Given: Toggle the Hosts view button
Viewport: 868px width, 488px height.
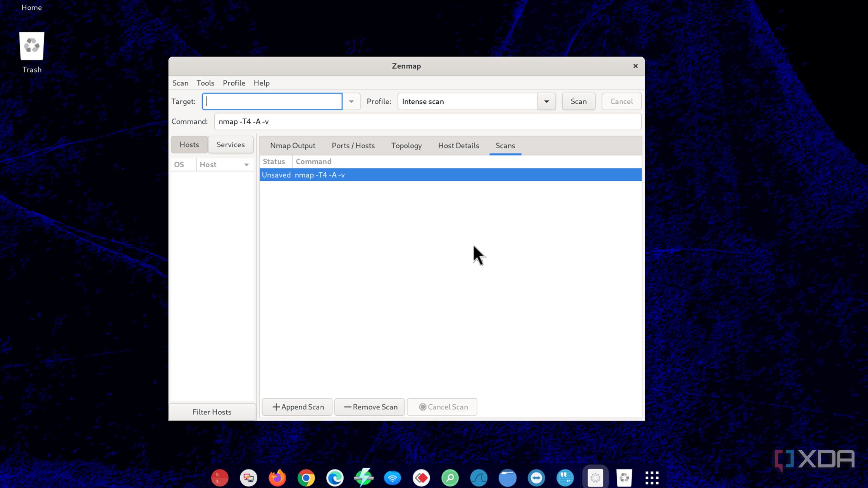Looking at the screenshot, I should [189, 144].
